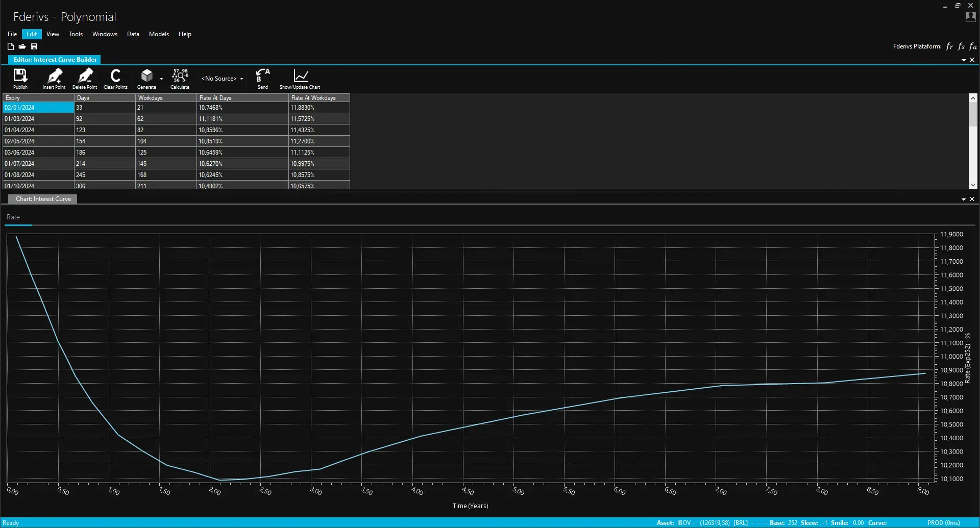980x528 pixels.
Task: Clear all points with Clear Points
Action: click(115, 78)
